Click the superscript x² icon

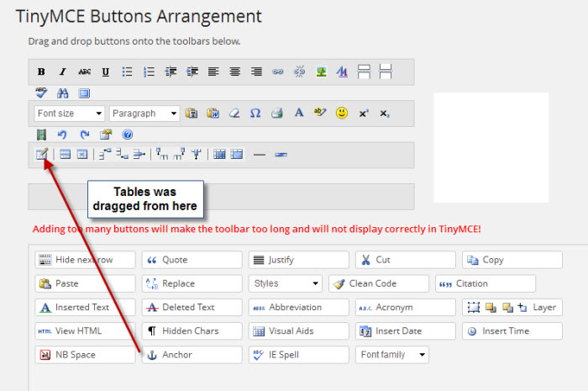(x=364, y=114)
